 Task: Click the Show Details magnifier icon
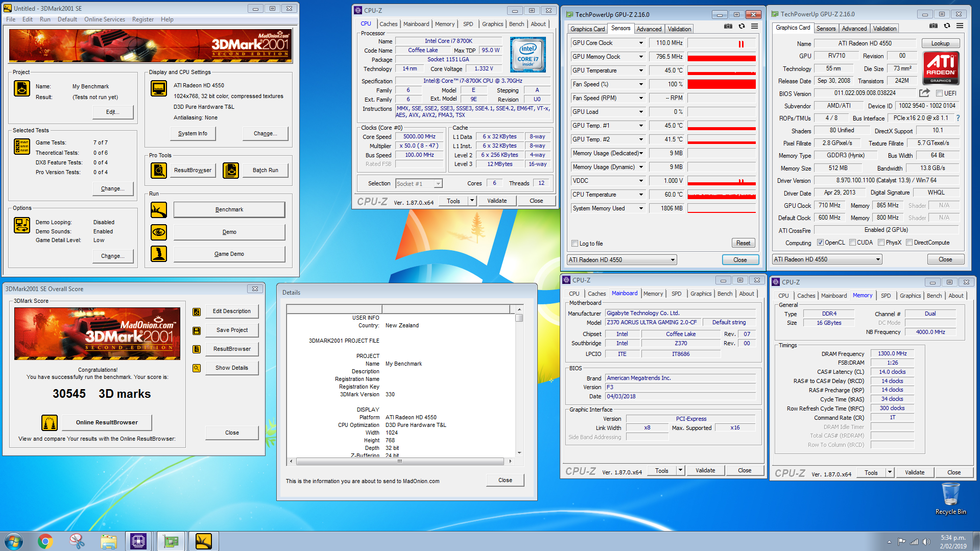197,368
